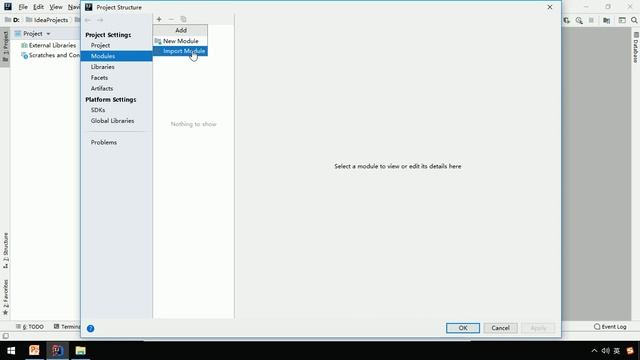The image size is (640, 360).
Task: Switch to PowerPoint in the taskbar
Action: click(x=34, y=350)
